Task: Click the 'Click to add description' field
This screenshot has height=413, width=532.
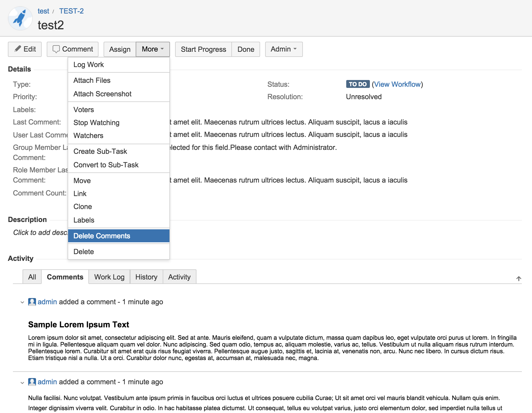Action: (x=40, y=233)
